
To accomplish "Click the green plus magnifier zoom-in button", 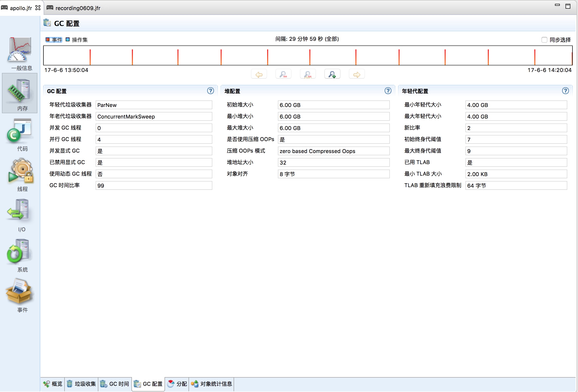I will pos(332,75).
